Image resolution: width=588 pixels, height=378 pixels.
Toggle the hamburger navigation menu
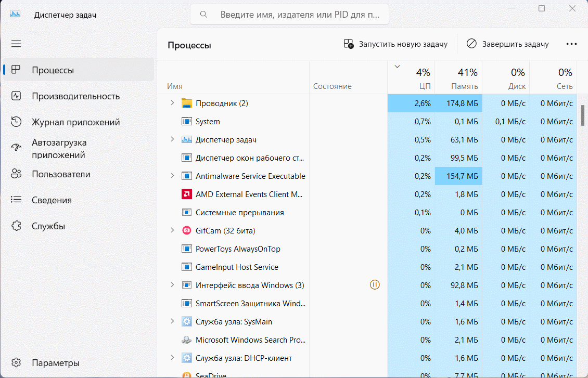pyautogui.click(x=16, y=44)
